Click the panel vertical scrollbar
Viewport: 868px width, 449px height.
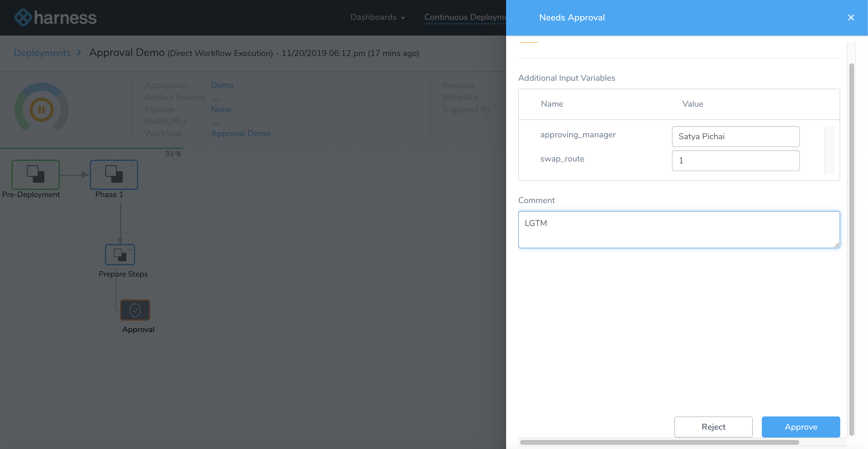(x=851, y=249)
